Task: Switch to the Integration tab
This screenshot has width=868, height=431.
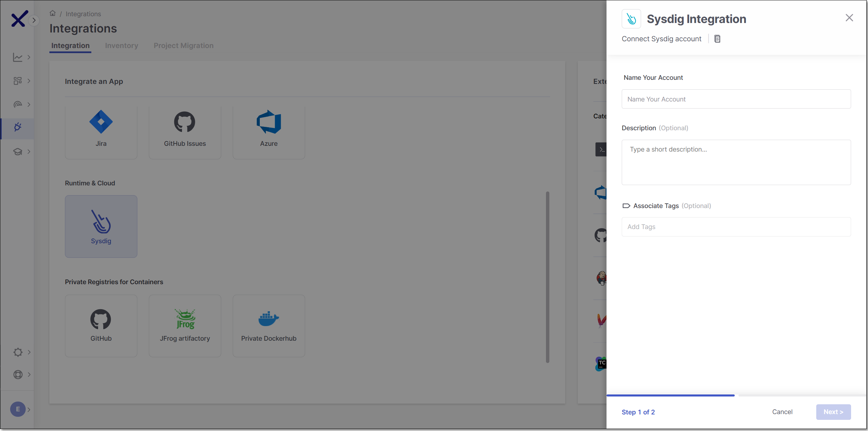Action: tap(70, 46)
